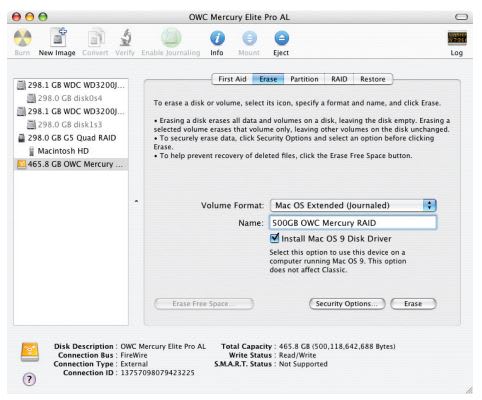Select the 298.0 GB G5 Quad RAID

[x=71, y=138]
